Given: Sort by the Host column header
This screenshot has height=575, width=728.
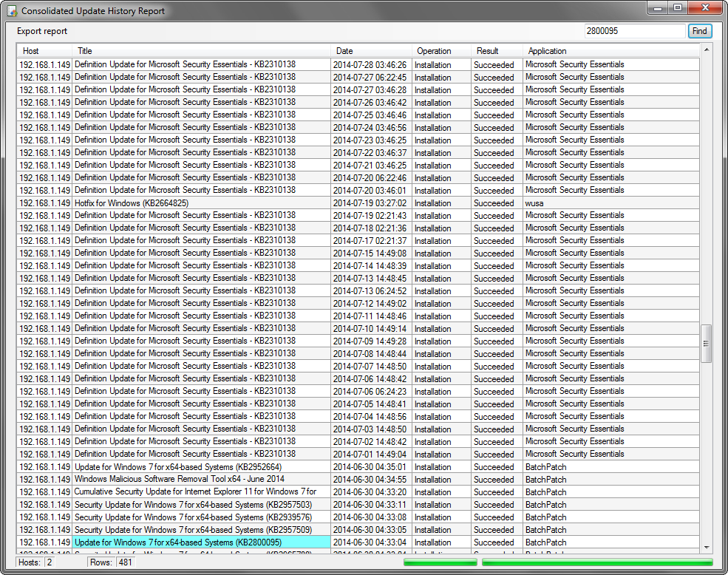Looking at the screenshot, I should 44,51.
